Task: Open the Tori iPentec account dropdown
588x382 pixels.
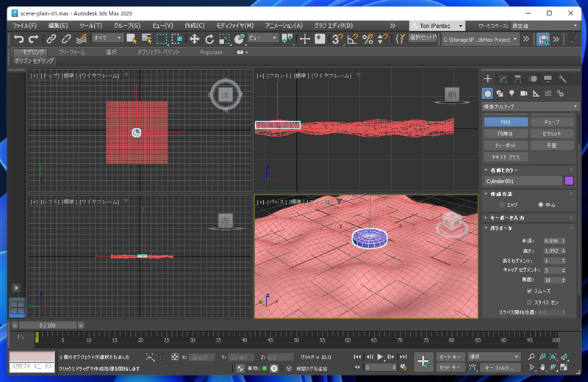Action: click(437, 26)
